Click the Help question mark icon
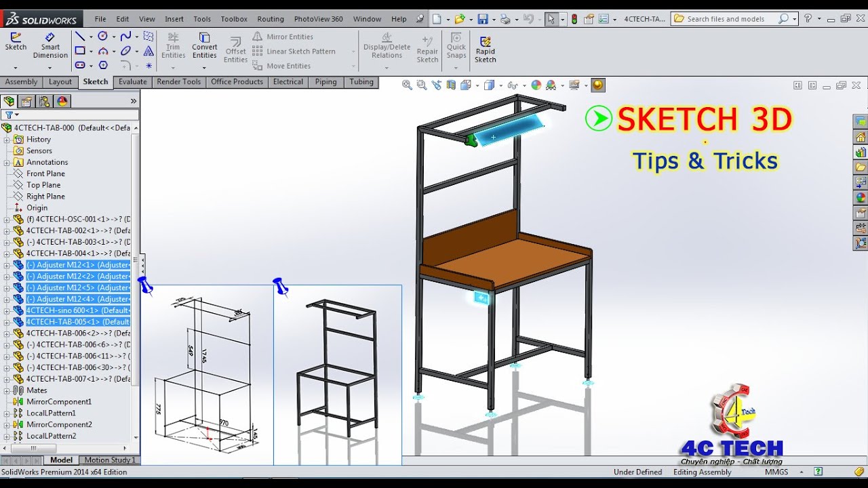Screen dimensions: 868x488 click(808, 19)
